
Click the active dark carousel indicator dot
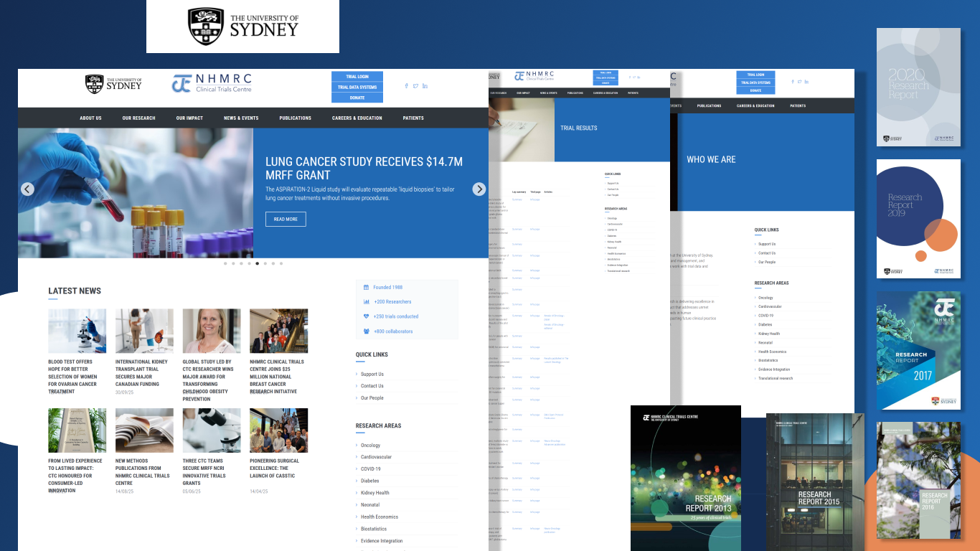coord(258,263)
